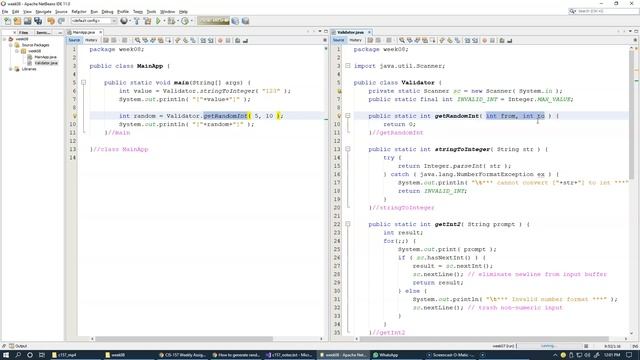The height and width of the screenshot is (360, 640).
Task: Switch Validator editor to History view
Action: click(356, 40)
